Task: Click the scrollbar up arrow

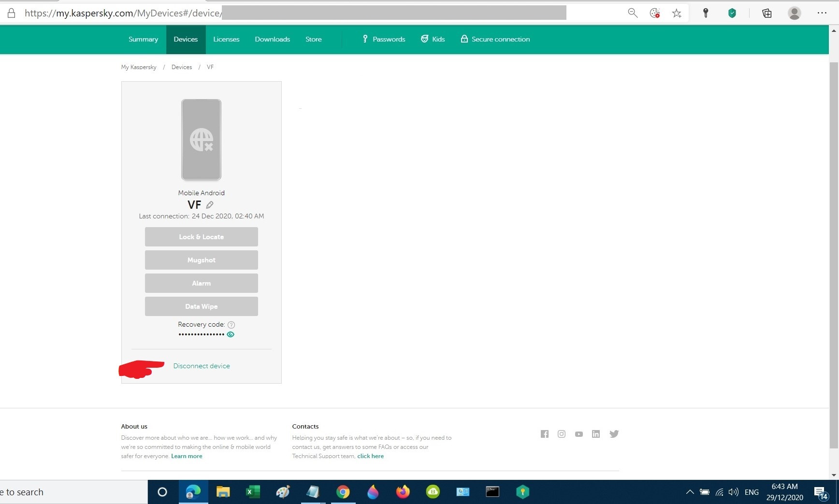Action: coord(834,30)
